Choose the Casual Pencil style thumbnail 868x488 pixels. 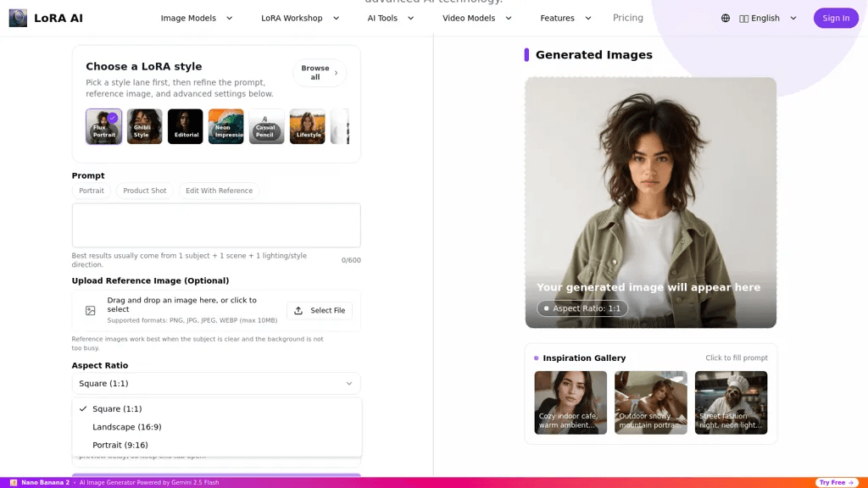pos(267,127)
